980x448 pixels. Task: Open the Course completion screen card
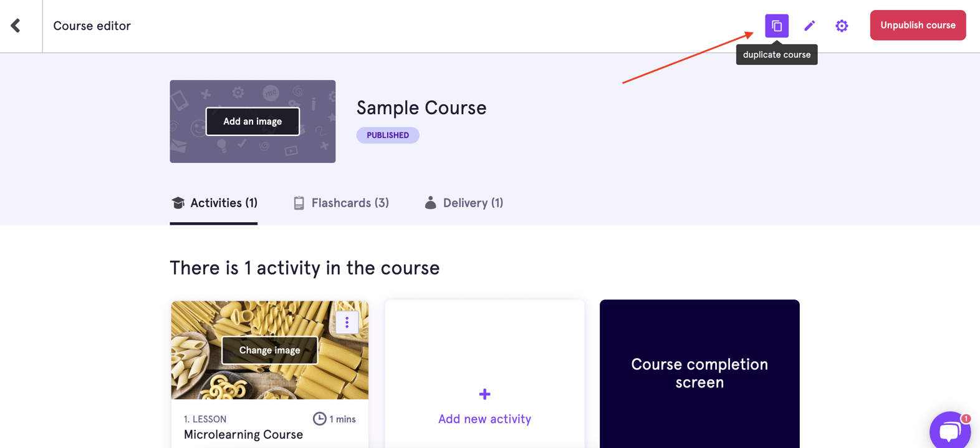699,373
